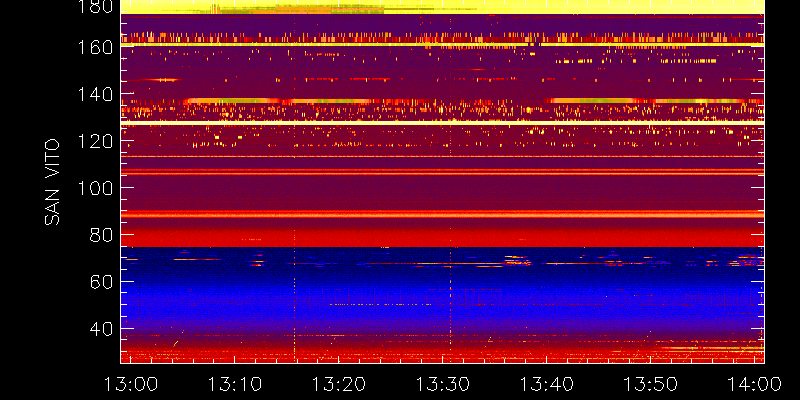Click the 40 frequency axis label
The image size is (800, 400).
coord(102,329)
